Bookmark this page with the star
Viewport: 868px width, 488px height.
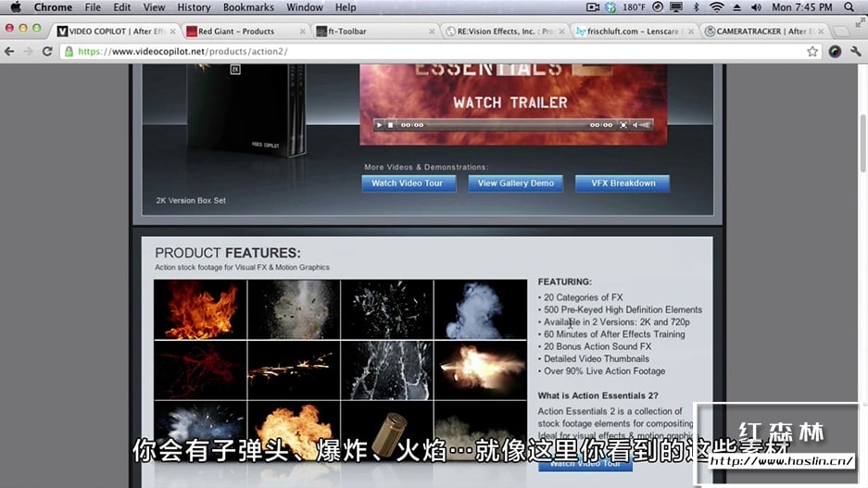pos(812,52)
